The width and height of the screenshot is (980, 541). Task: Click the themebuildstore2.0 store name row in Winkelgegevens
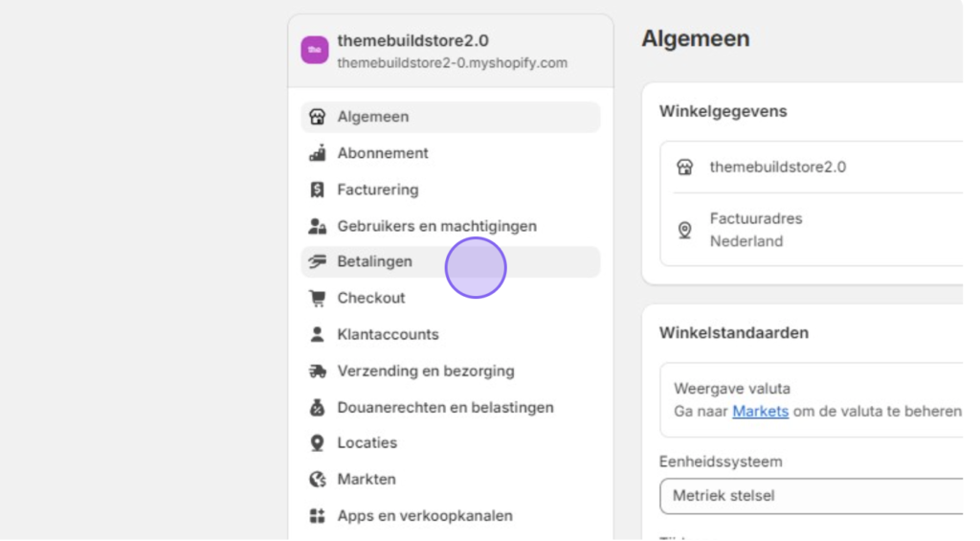click(812, 167)
